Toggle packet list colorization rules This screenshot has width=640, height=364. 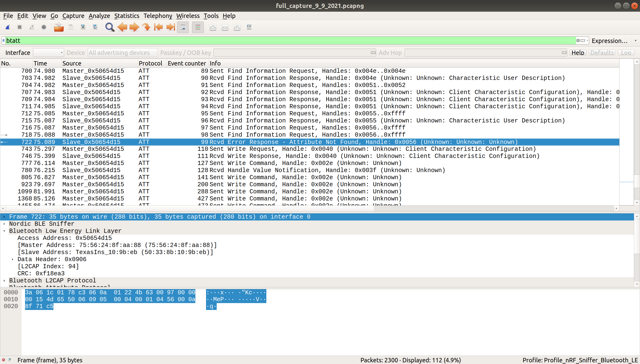point(198,27)
